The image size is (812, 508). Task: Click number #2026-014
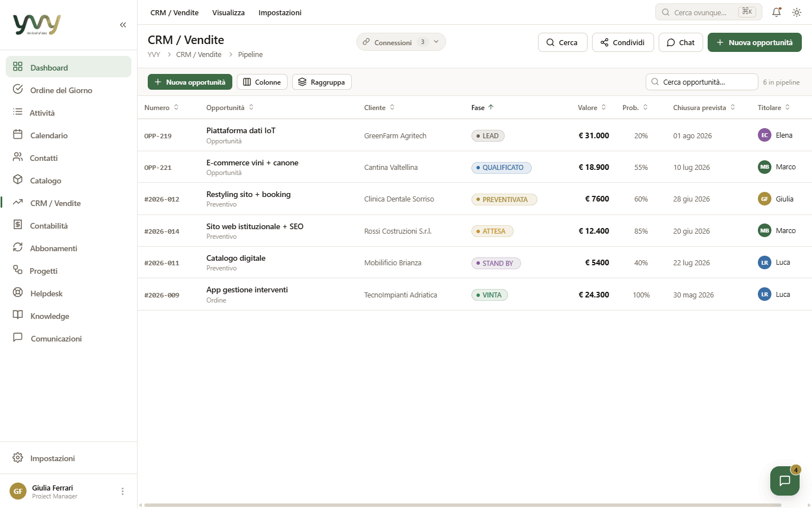point(162,231)
